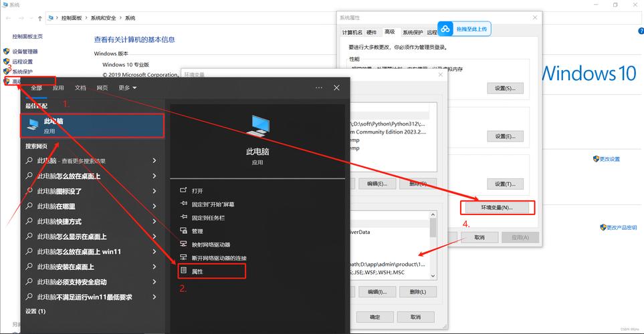Click the back arrow in Control Panel window
The height and width of the screenshot is (334, 644).
pos(9,18)
